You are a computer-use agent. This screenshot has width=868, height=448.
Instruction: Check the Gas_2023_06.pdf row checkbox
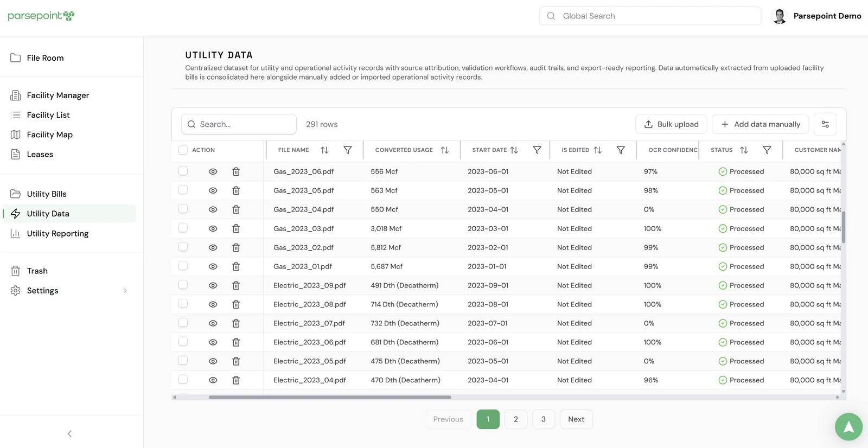(183, 171)
